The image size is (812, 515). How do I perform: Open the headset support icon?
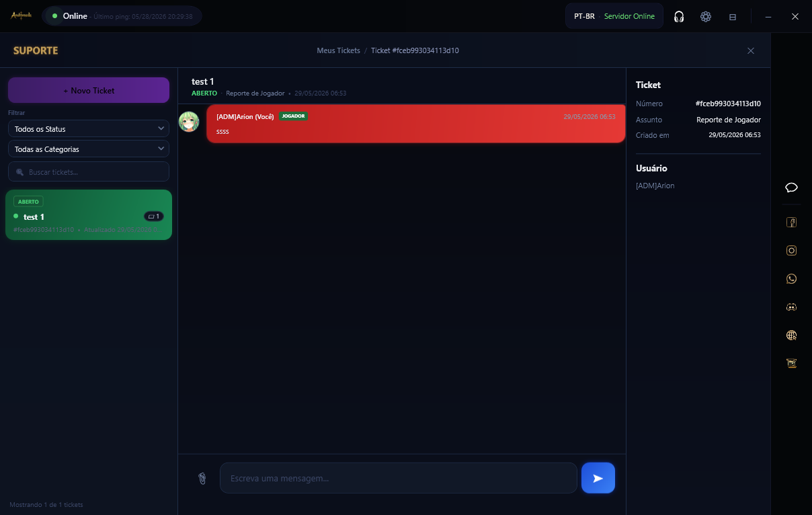(x=679, y=17)
